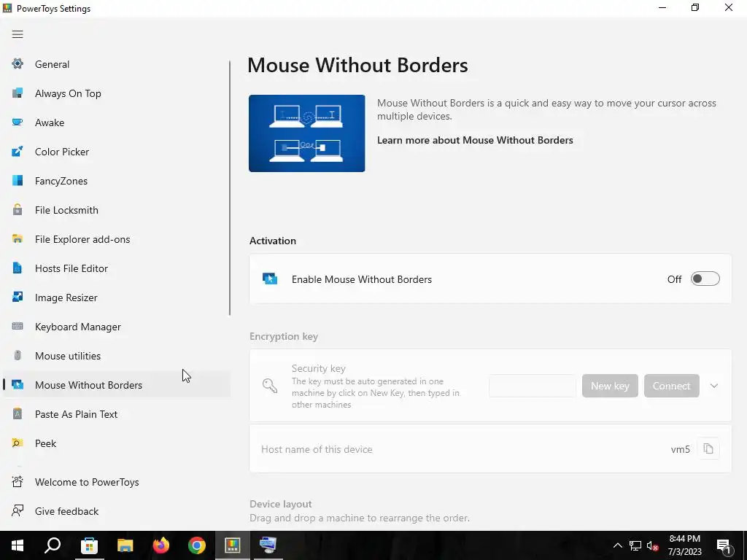The width and height of the screenshot is (747, 560).
Task: Select Awake in the sidebar
Action: (116, 122)
